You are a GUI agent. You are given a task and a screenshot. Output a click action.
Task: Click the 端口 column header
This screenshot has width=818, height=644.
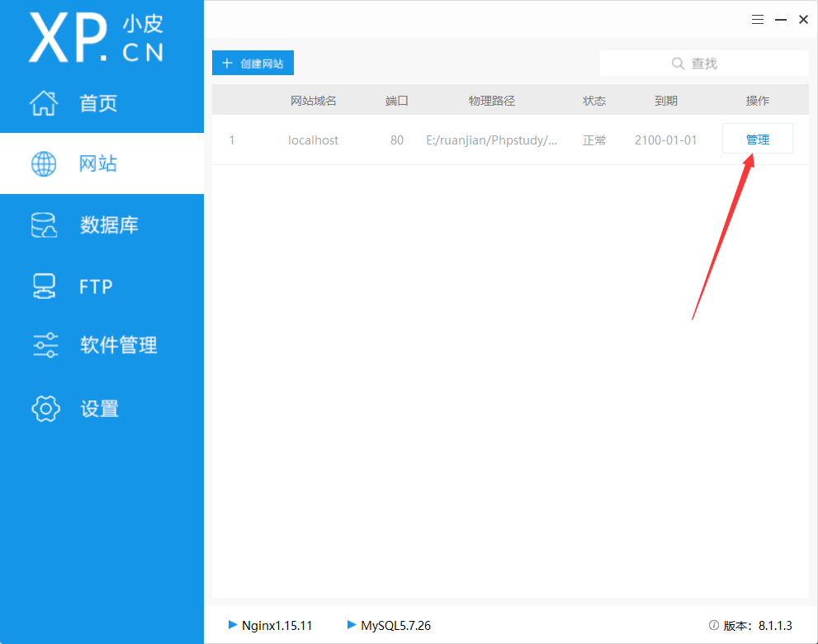(396, 101)
